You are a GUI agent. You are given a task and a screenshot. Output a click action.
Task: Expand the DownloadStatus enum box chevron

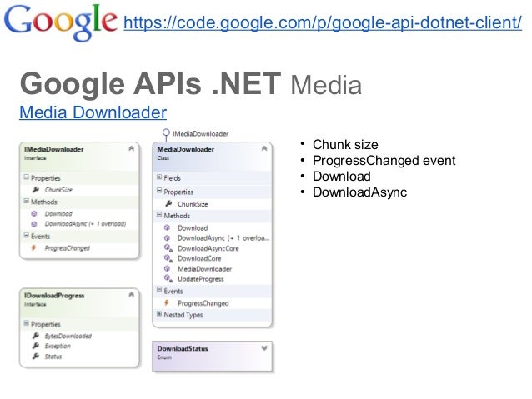click(264, 348)
